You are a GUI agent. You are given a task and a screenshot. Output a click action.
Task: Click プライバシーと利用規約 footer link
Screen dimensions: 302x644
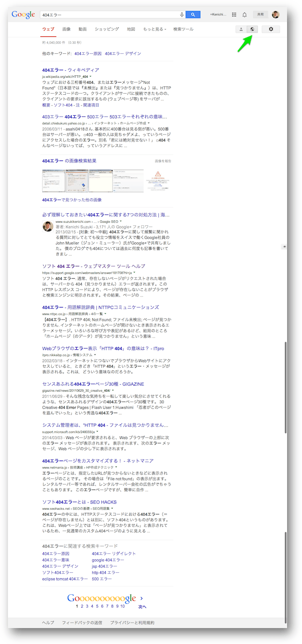coord(132,623)
